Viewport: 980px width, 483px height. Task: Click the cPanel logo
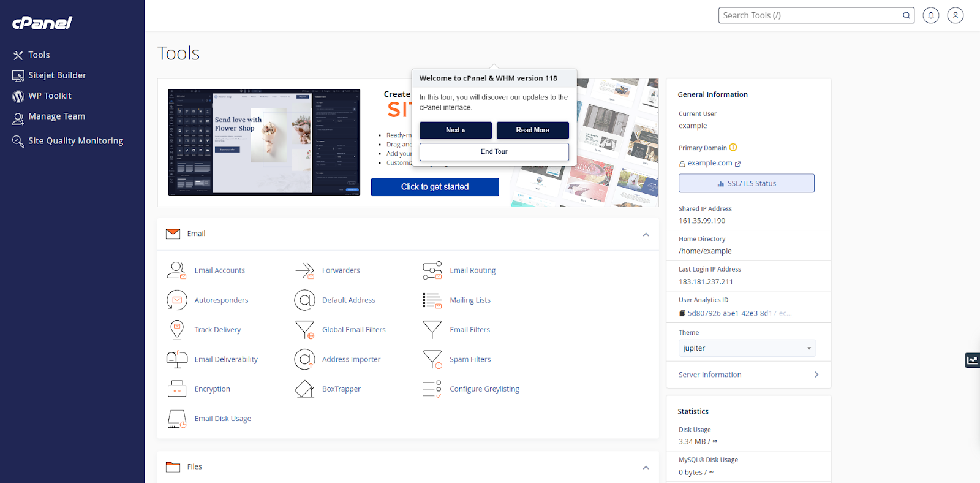[x=42, y=23]
